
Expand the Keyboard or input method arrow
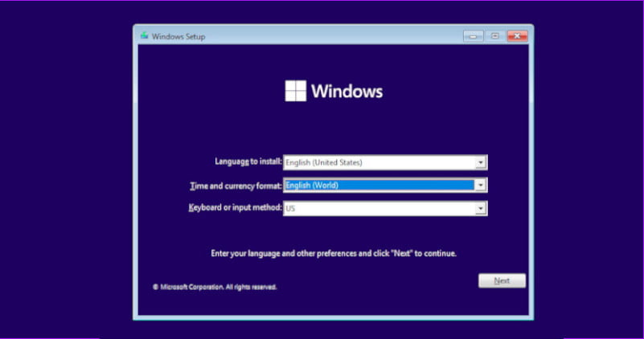[481, 209]
